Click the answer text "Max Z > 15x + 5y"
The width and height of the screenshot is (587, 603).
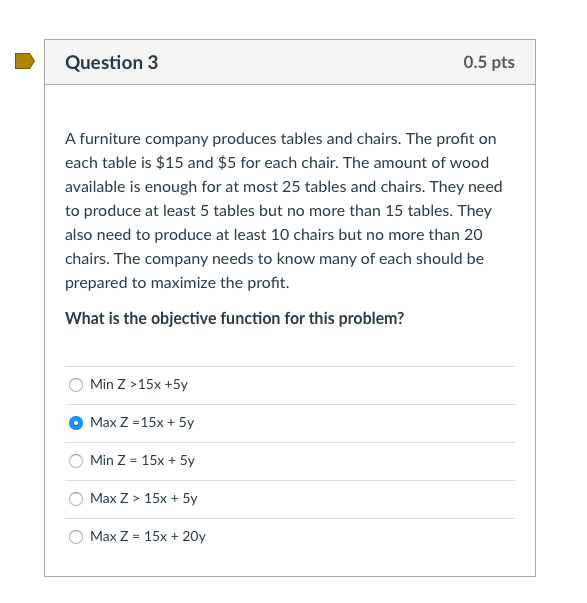click(x=143, y=498)
